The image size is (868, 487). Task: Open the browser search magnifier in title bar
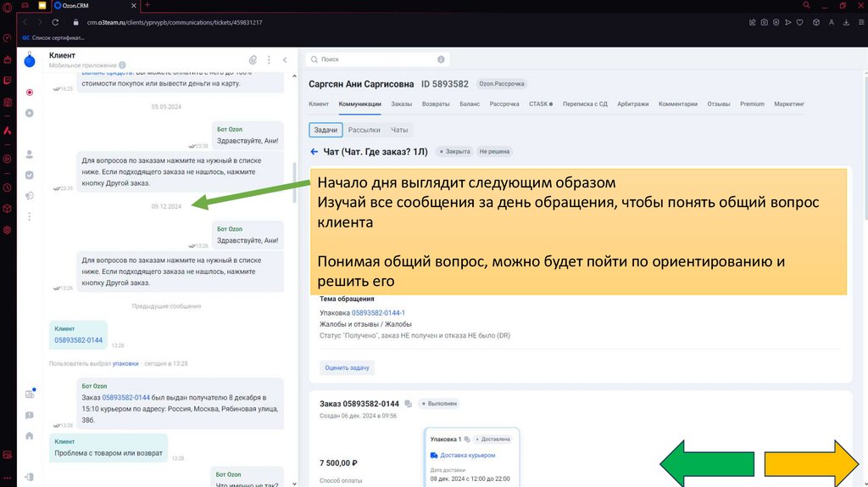point(807,5)
